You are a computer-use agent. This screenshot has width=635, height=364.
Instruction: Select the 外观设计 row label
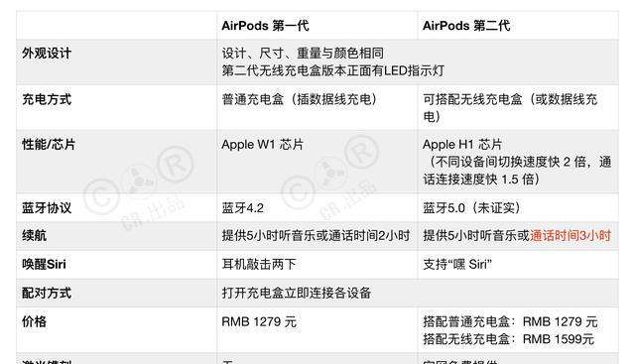click(x=47, y=53)
